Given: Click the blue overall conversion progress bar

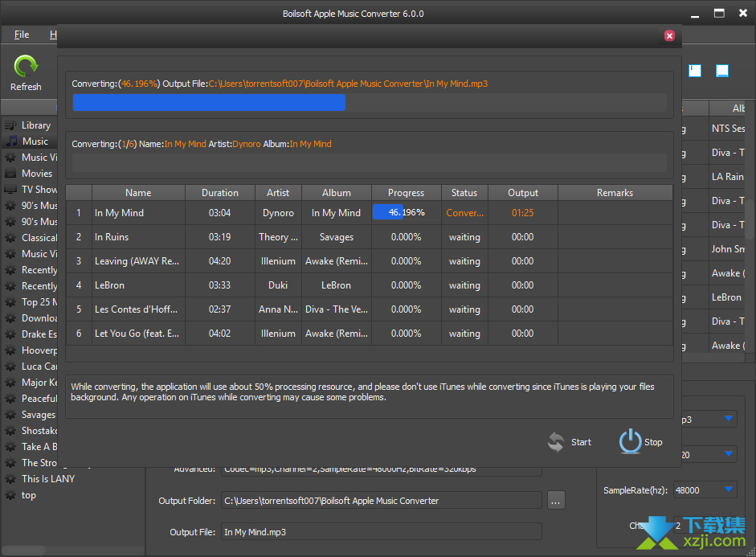Looking at the screenshot, I should tap(370, 102).
